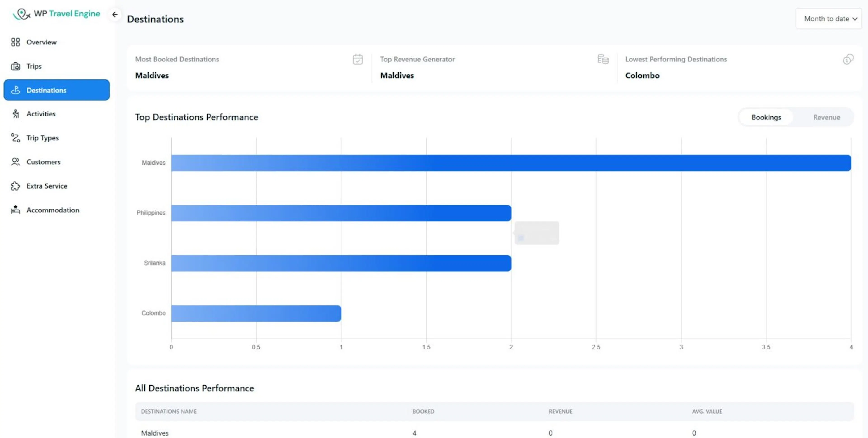Click the Activities hiker icon
The height and width of the screenshot is (438, 868).
(x=16, y=114)
